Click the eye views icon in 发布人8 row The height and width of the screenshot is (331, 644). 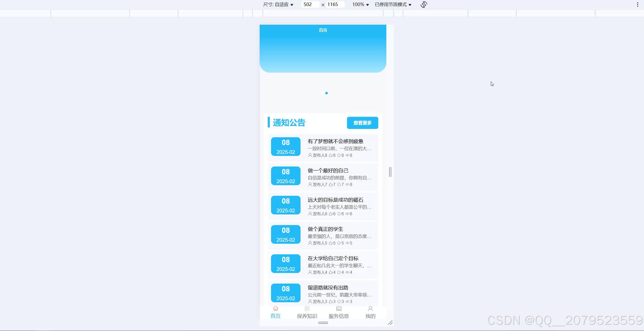pos(347,155)
